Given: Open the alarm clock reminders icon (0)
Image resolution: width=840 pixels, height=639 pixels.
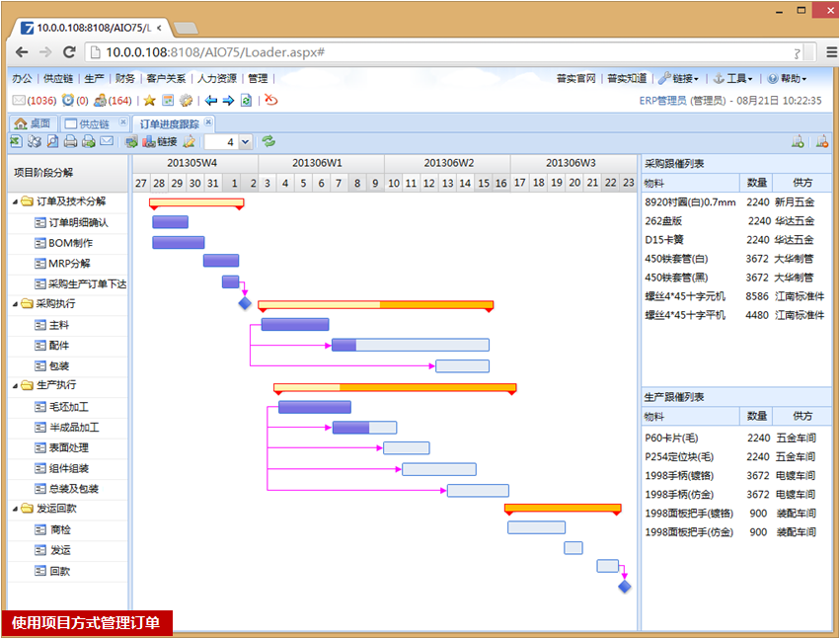Looking at the screenshot, I should 68,101.
